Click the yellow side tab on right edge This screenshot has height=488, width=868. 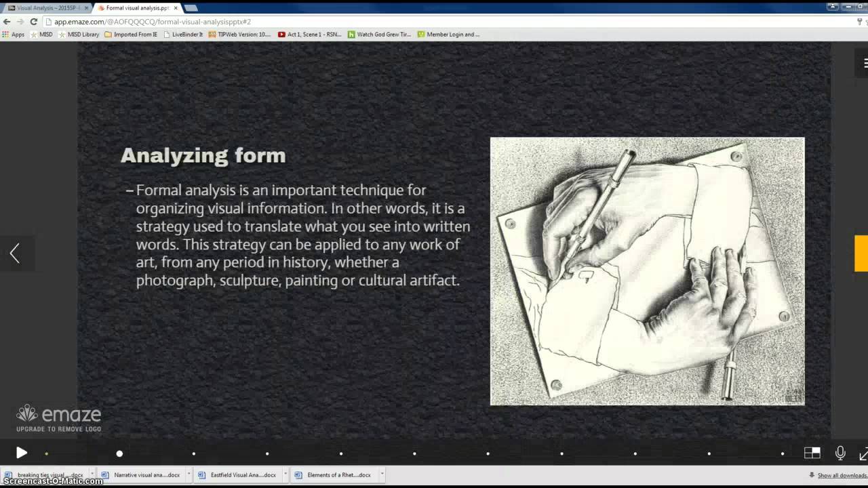[861, 253]
